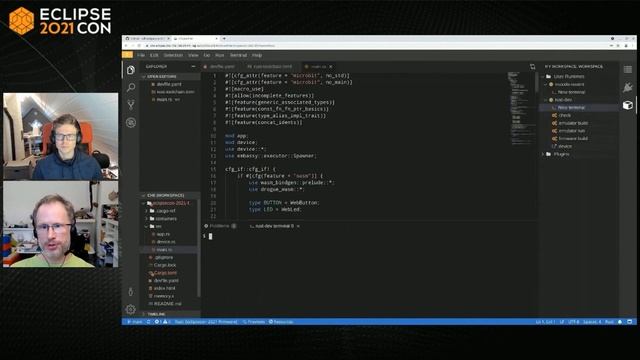640x360 pixels.
Task: Open the Go menu
Action: (x=207, y=55)
